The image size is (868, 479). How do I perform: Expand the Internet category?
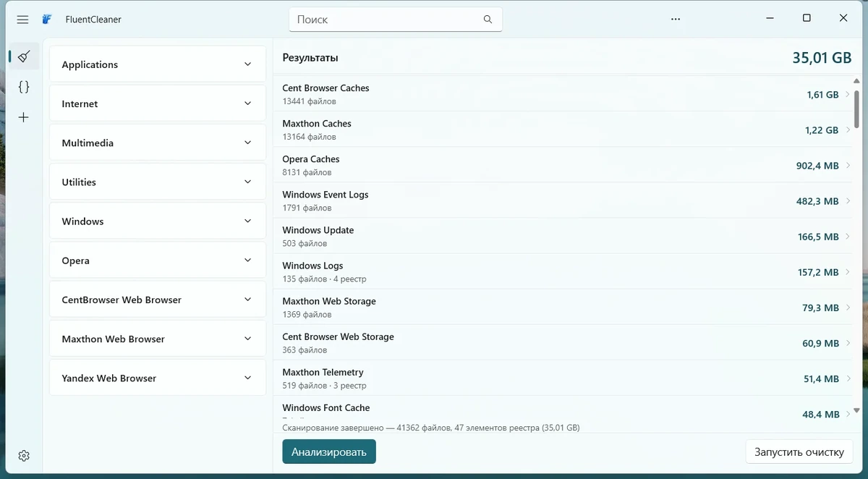158,103
